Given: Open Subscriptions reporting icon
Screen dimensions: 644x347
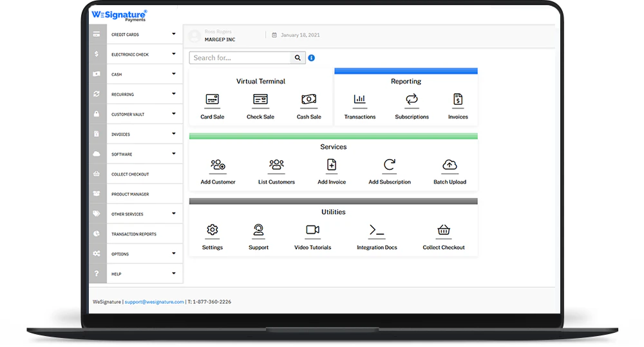Looking at the screenshot, I should [412, 99].
